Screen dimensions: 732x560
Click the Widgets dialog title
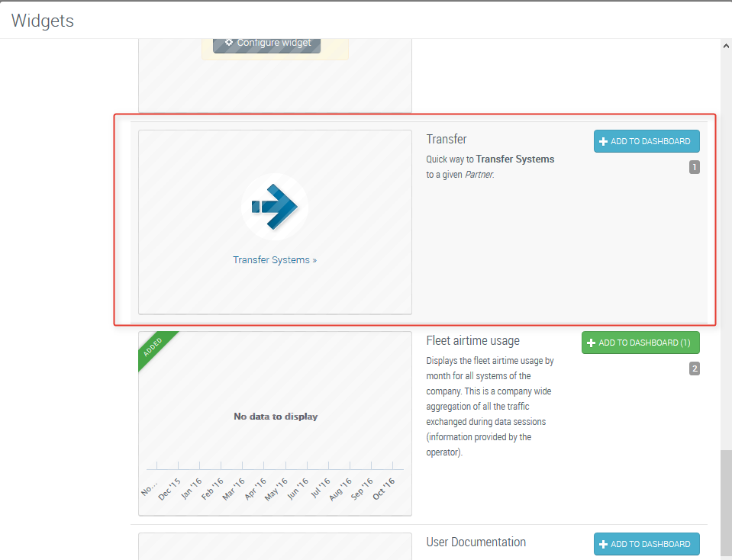(x=43, y=21)
